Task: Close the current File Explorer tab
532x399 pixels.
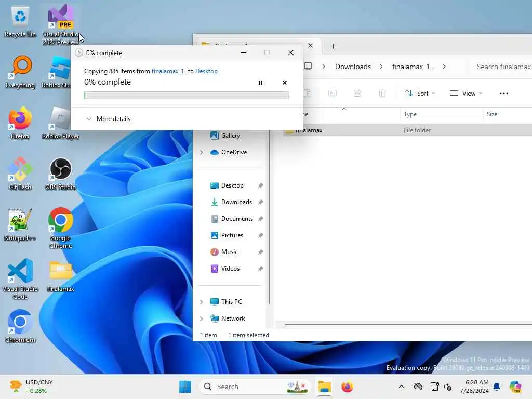Action: pos(311,46)
